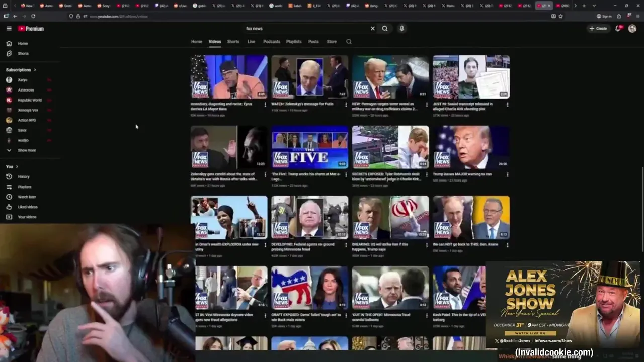Image resolution: width=644 pixels, height=362 pixels.
Task: Switch to the channel Store tab
Action: (332, 42)
